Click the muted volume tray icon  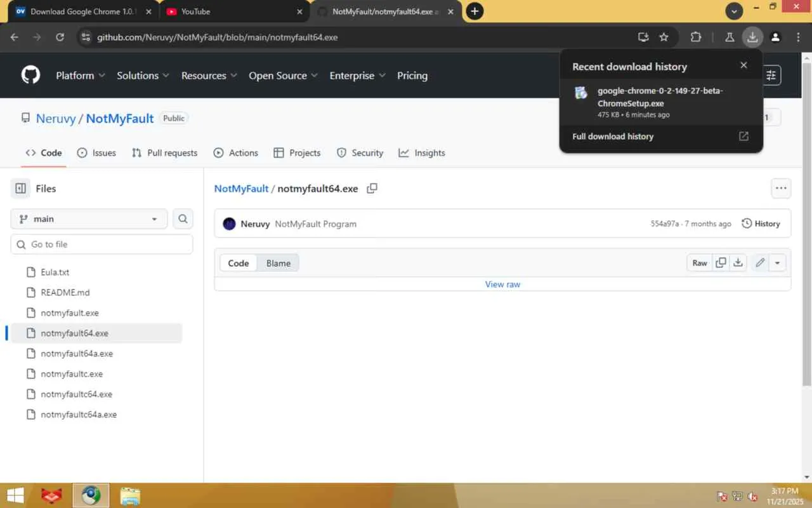754,497
